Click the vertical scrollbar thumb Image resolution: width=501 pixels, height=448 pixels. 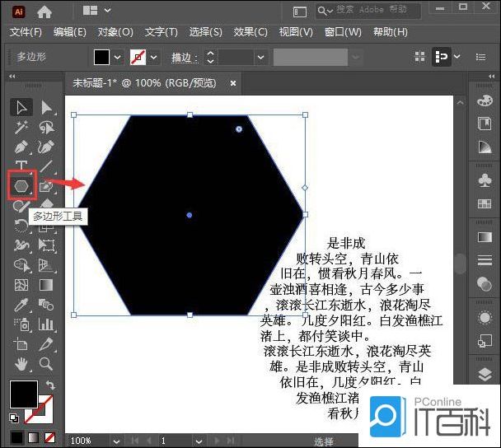click(x=460, y=264)
